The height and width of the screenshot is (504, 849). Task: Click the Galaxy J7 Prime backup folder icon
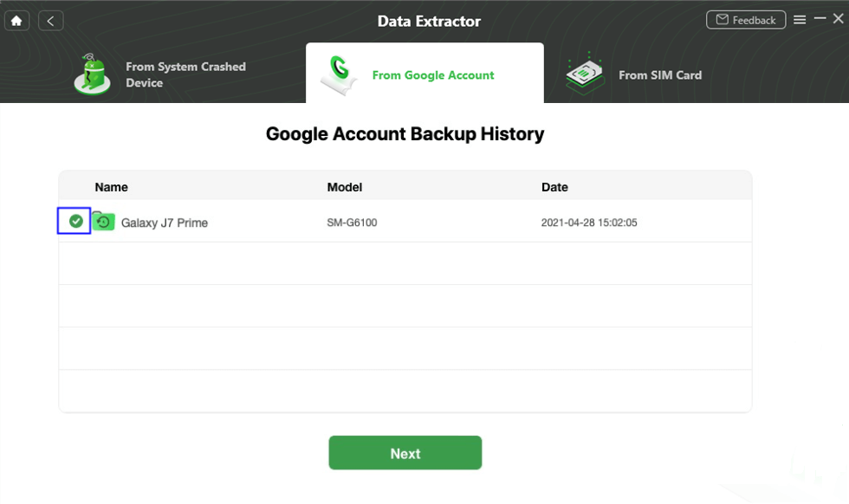click(x=103, y=222)
